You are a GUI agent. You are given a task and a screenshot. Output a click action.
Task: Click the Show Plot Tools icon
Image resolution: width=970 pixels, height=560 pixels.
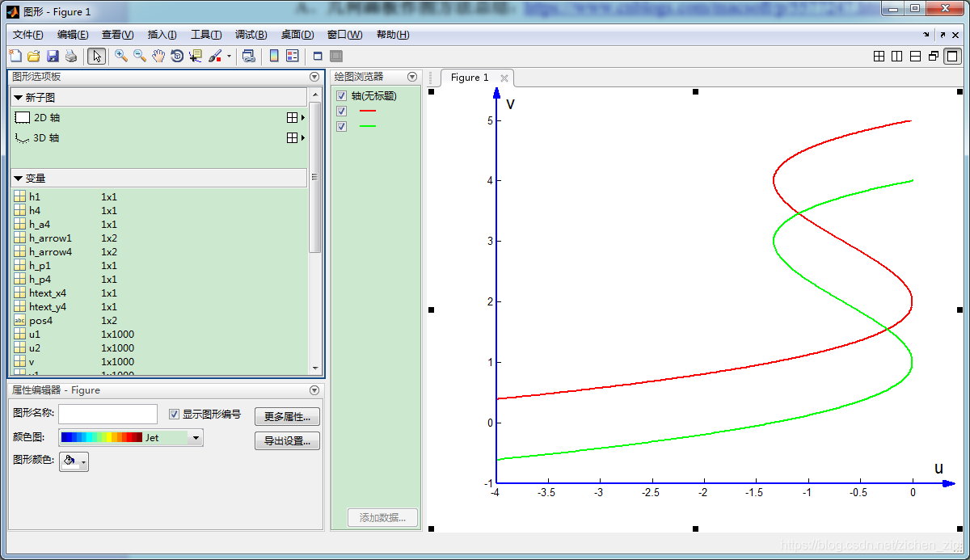point(336,57)
